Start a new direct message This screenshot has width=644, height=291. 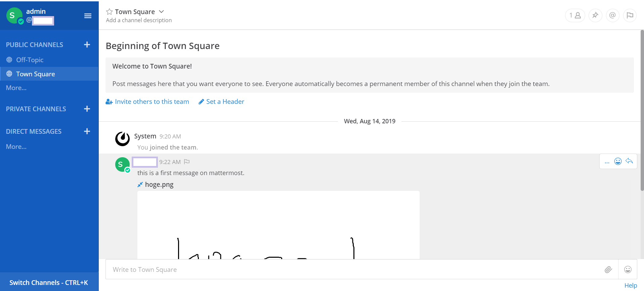(87, 131)
